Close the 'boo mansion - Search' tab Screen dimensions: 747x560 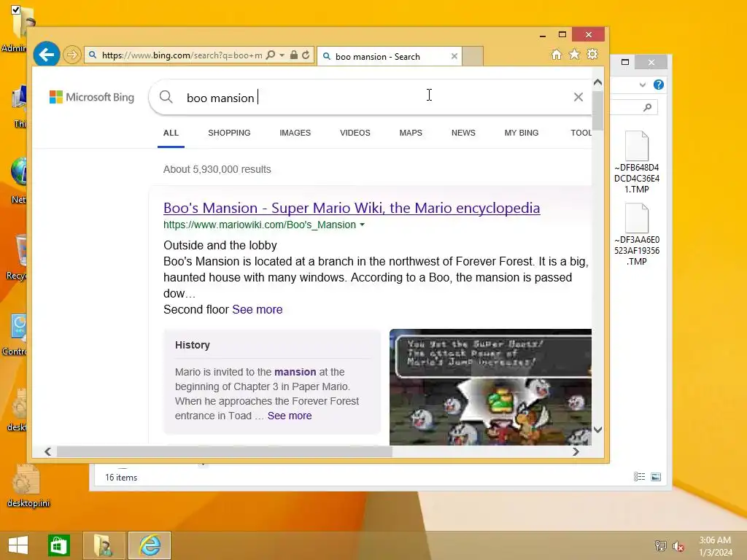[x=454, y=56]
